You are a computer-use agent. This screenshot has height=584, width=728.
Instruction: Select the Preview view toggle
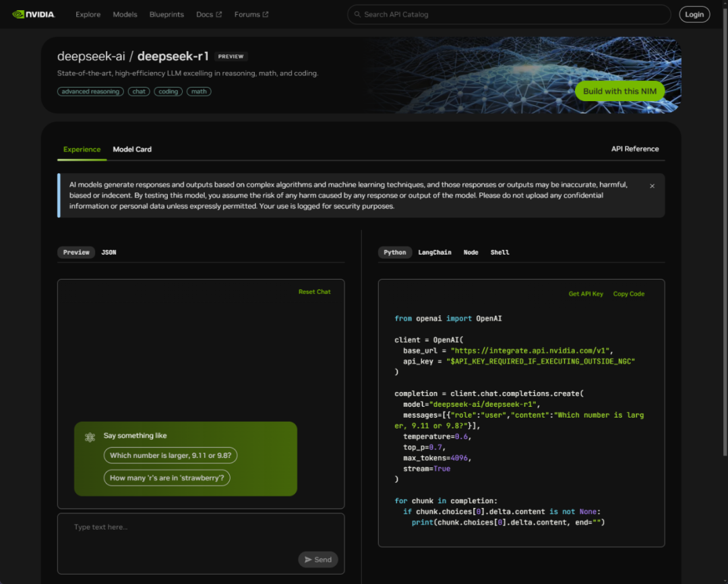pos(76,252)
